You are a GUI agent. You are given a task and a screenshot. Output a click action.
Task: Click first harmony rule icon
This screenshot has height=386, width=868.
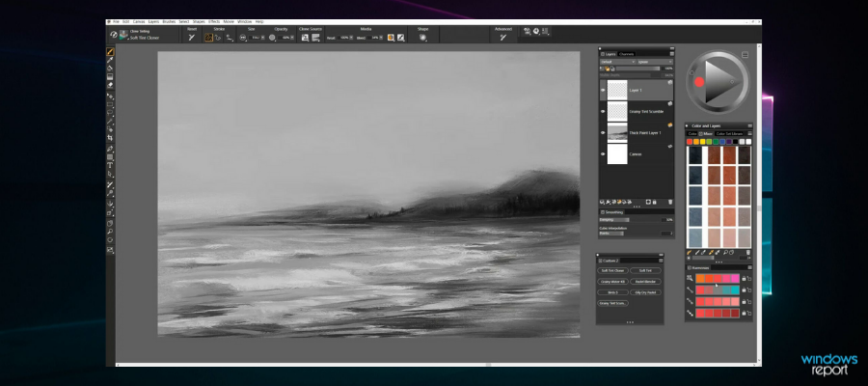[690, 278]
